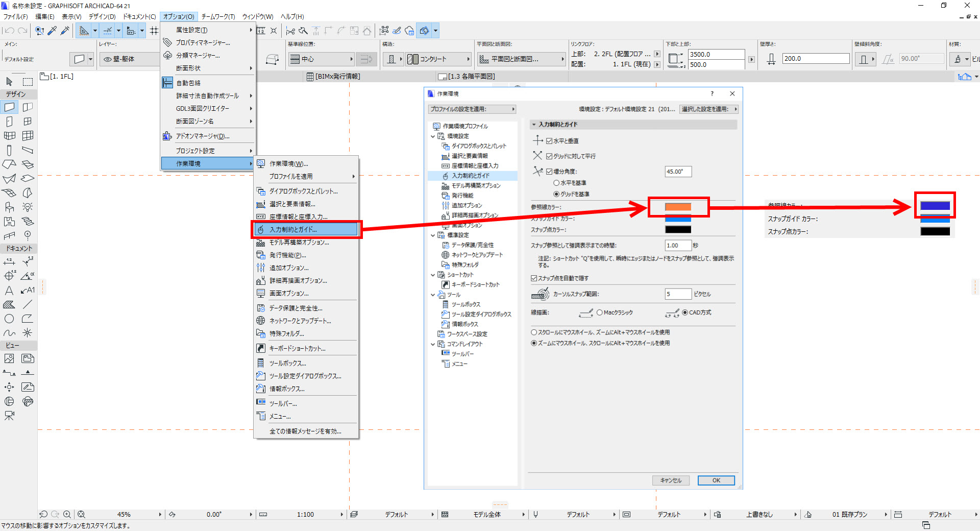This screenshot has height=531, width=980.
Task: Collapse the 環境設定 tree node
Action: coord(433,136)
